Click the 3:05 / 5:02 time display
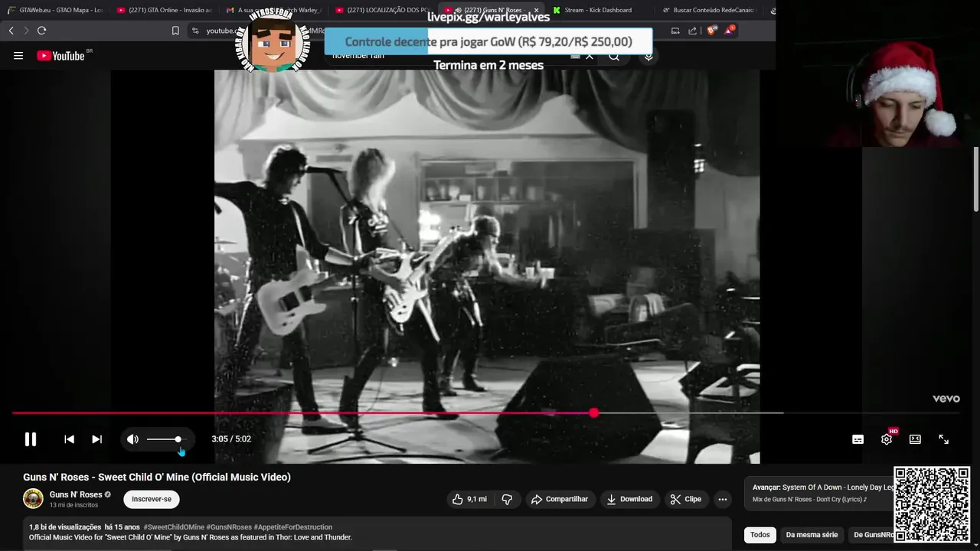 231,439
